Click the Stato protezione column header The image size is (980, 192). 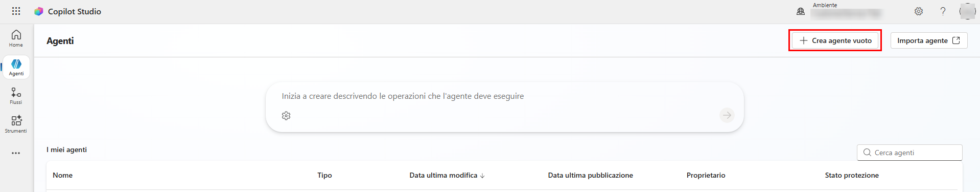852,175
